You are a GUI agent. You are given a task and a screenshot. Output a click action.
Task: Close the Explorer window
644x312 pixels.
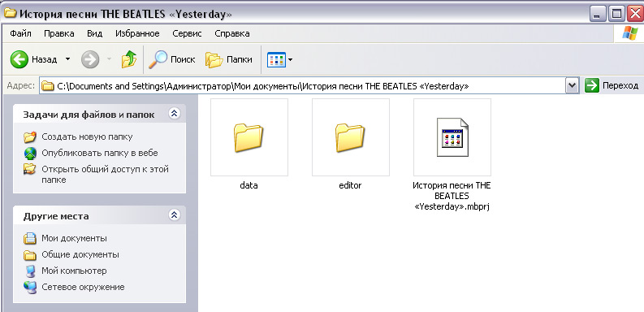(636, 15)
